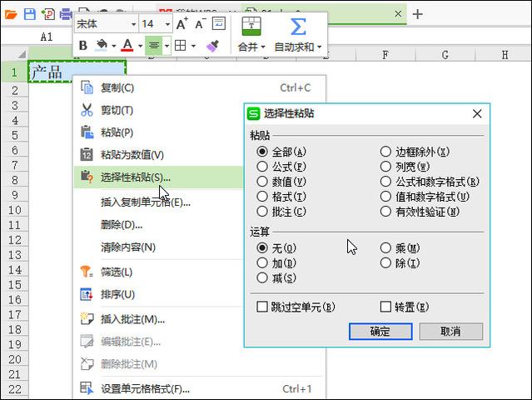532x400 pixels.
Task: Apply bold with the B icon
Action: click(x=83, y=45)
